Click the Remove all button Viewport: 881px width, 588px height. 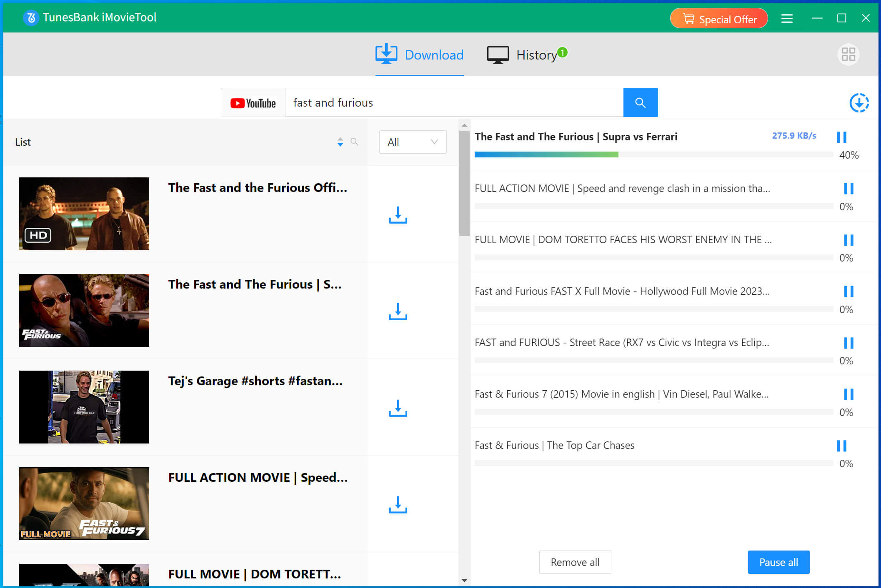pos(575,562)
